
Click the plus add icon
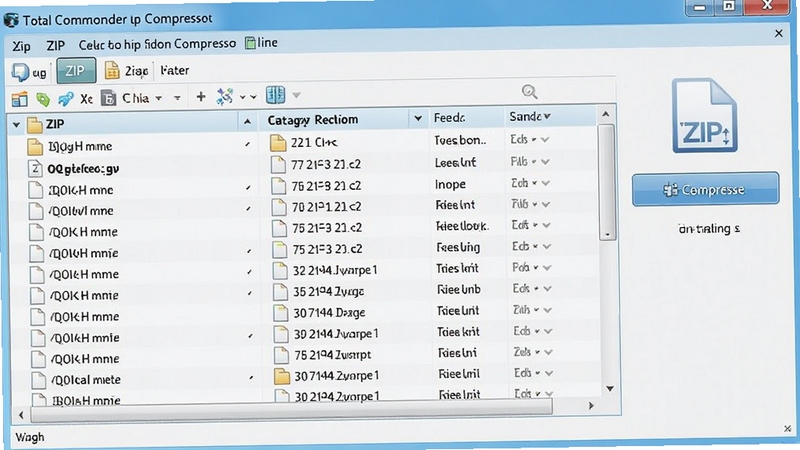tap(201, 96)
